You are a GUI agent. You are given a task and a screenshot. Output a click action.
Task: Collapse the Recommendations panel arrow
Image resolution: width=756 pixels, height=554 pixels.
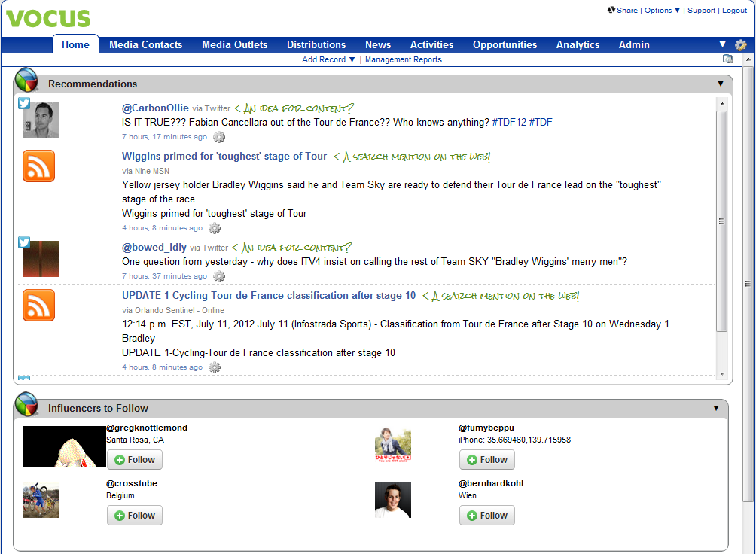721,84
